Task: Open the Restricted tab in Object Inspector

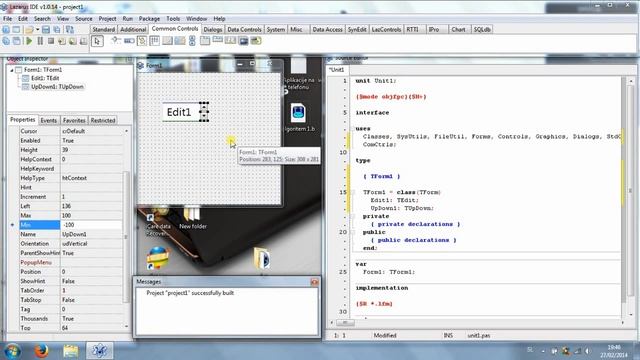Action: 103,120
